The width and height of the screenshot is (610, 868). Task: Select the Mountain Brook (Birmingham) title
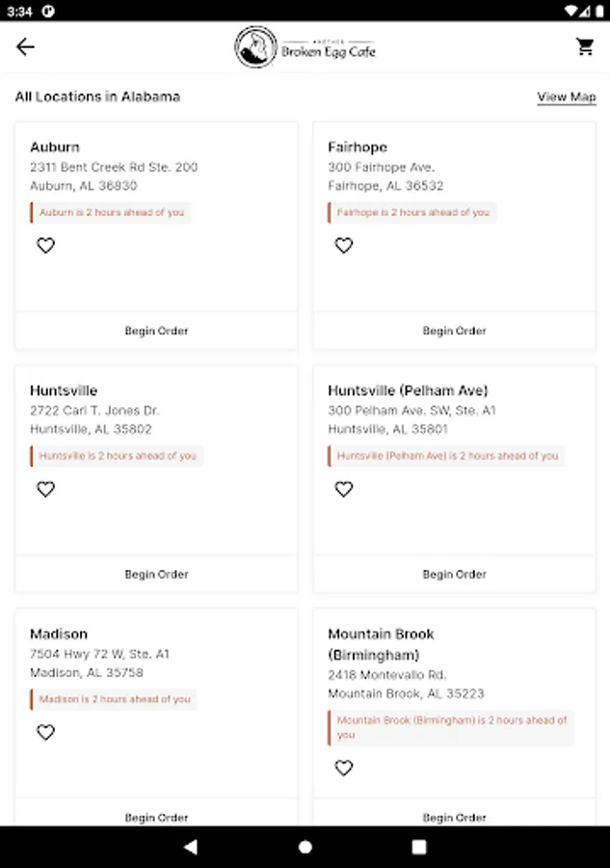click(x=381, y=644)
